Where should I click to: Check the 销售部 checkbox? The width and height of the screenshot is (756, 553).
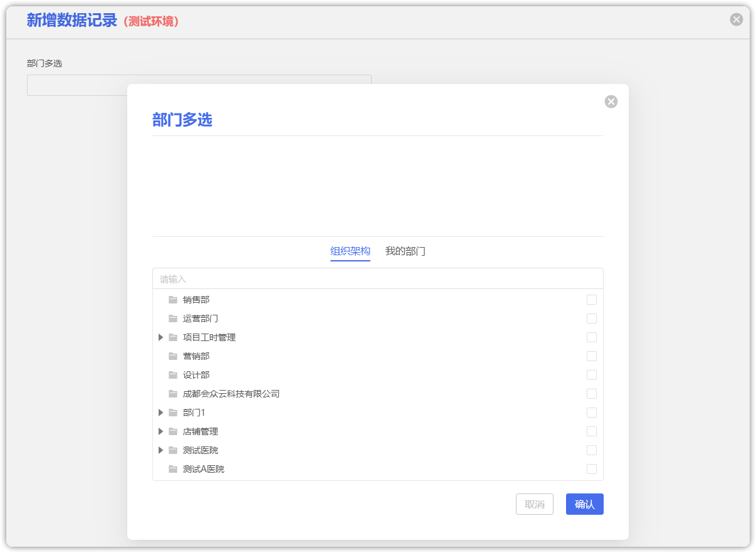tap(592, 300)
